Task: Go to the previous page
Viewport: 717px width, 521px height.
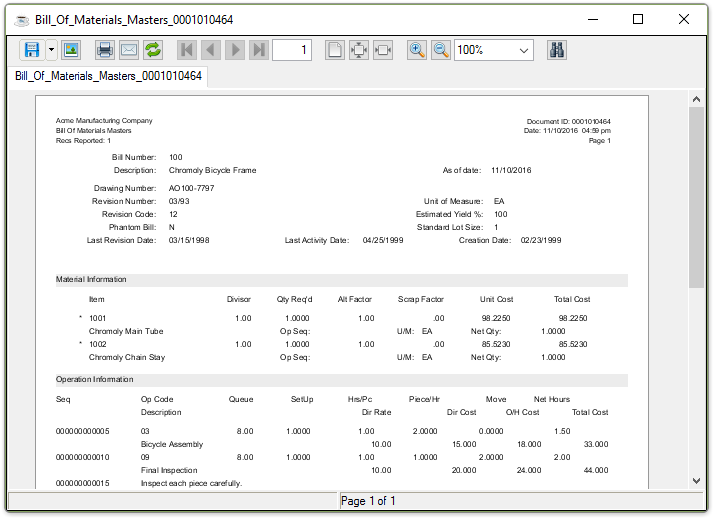Action: pyautogui.click(x=211, y=49)
